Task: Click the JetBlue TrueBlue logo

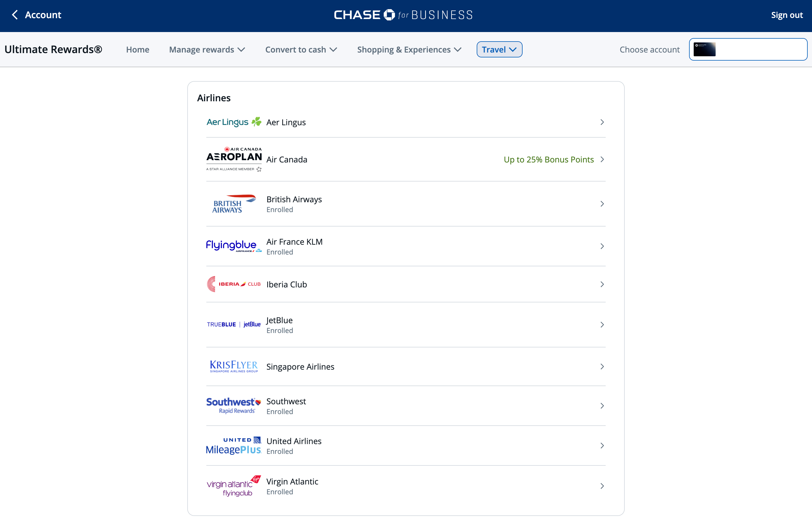Action: click(233, 324)
